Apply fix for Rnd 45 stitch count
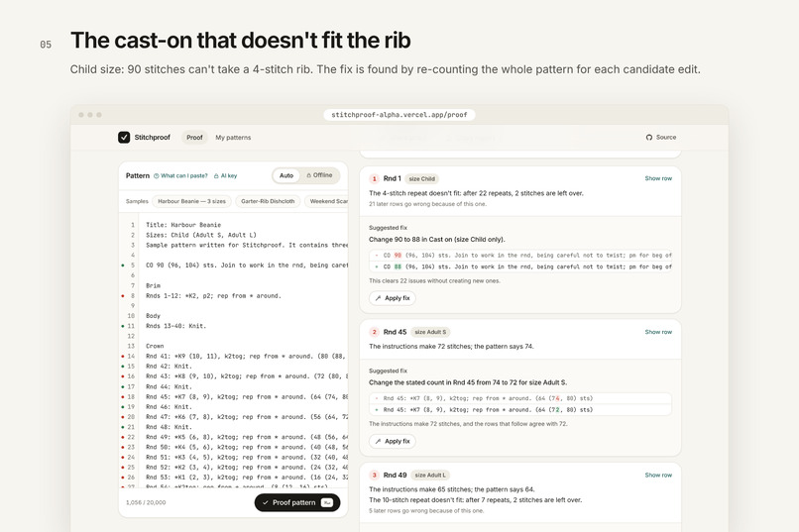The image size is (799, 532). (392, 442)
